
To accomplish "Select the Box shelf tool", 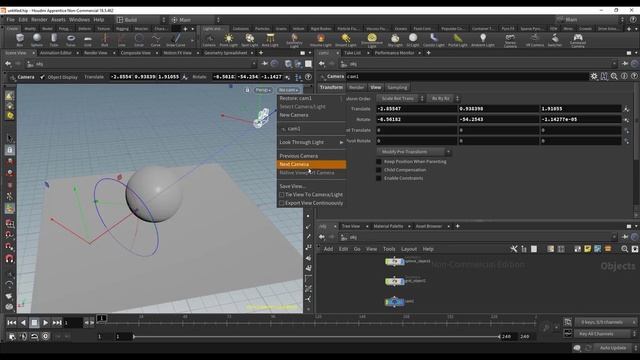I will [20, 40].
